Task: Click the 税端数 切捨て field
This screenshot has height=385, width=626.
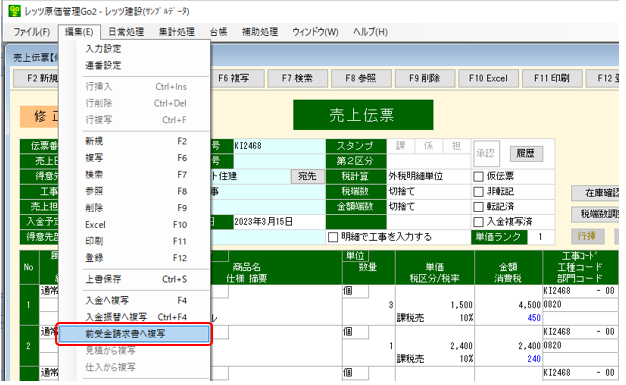Action: 429,191
